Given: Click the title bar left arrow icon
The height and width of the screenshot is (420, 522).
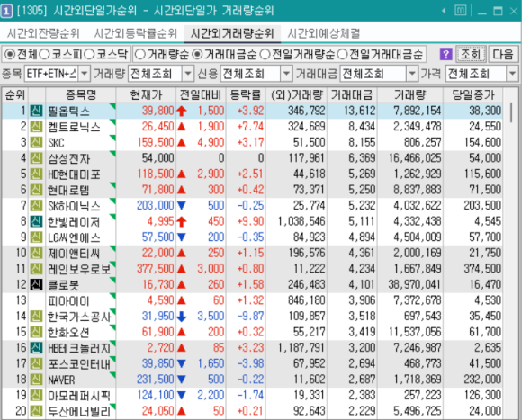Looking at the screenshot, I should (444, 11).
